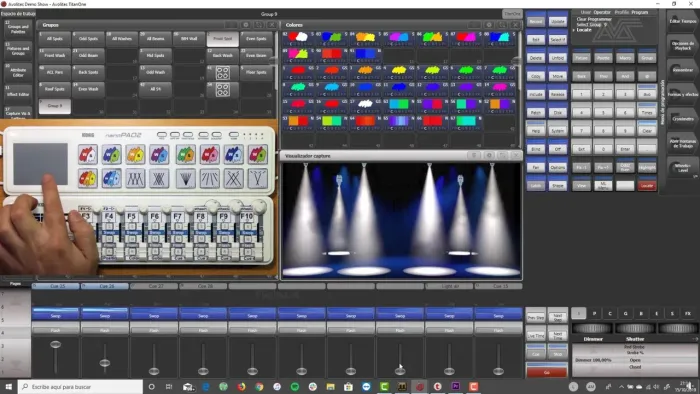Open Task View on the taskbar
Viewport: 700px width, 394px height.
tap(169, 386)
